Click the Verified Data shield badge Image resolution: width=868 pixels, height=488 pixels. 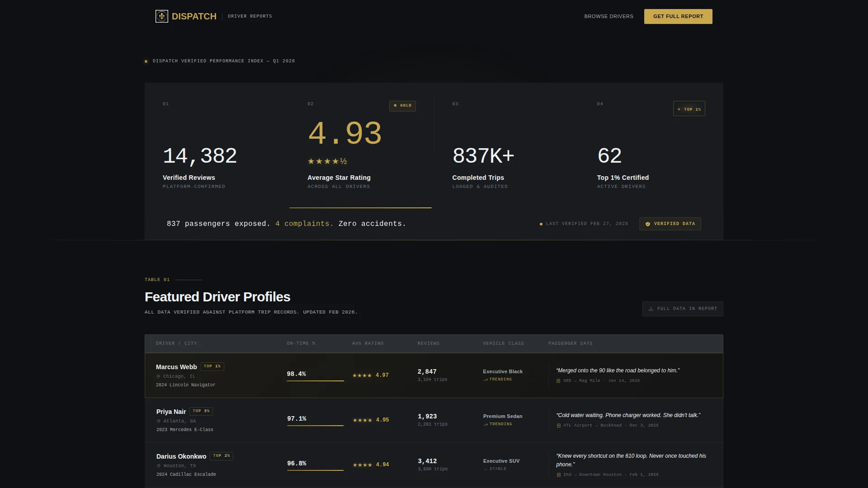click(x=670, y=224)
